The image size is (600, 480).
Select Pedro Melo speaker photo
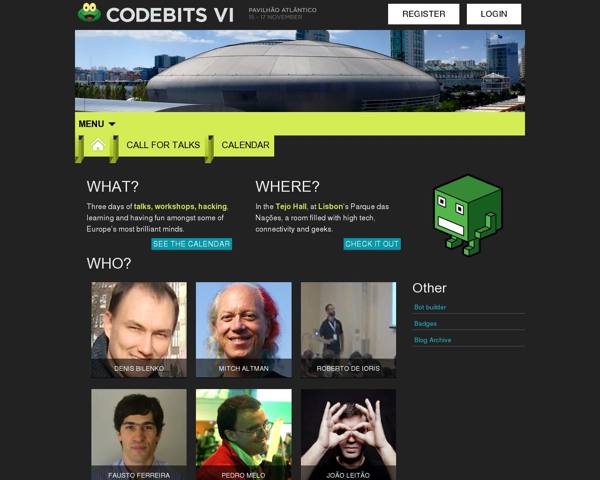pyautogui.click(x=244, y=434)
